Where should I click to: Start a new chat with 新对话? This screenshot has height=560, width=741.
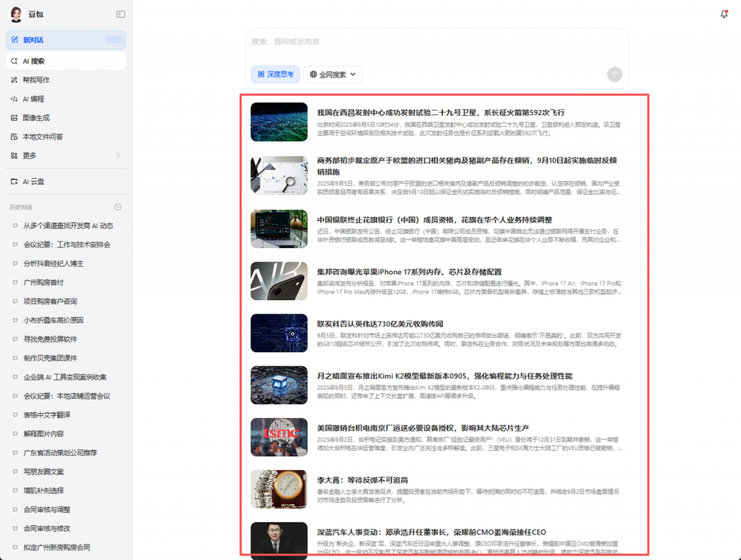pyautogui.click(x=66, y=41)
